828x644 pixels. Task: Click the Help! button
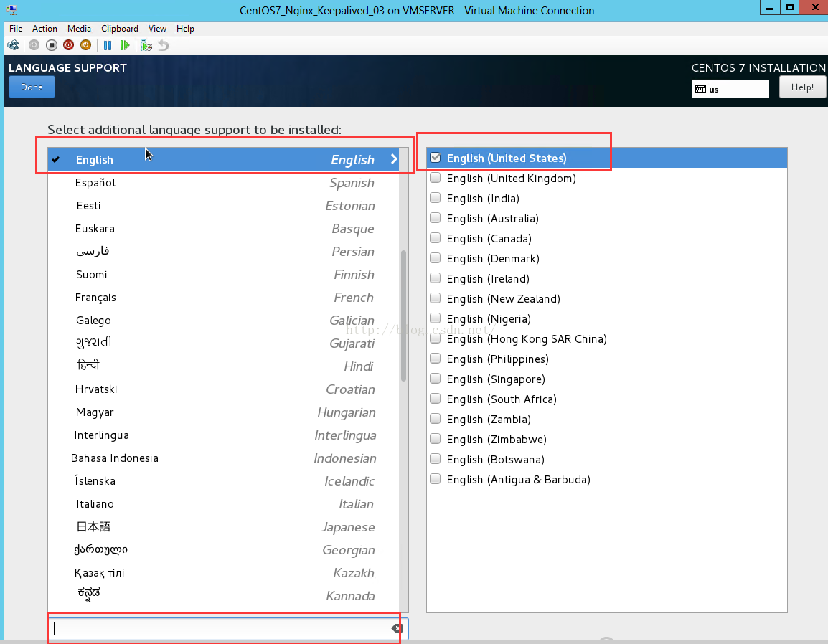[802, 87]
